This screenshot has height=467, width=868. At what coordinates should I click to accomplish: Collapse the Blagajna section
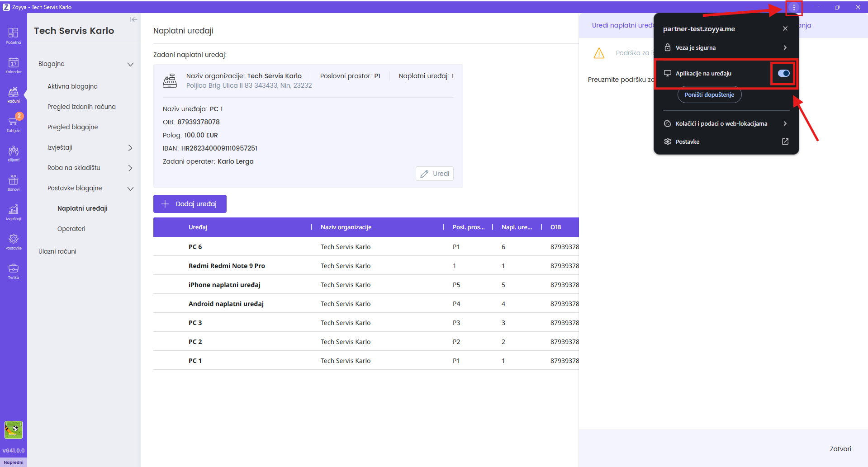130,64
